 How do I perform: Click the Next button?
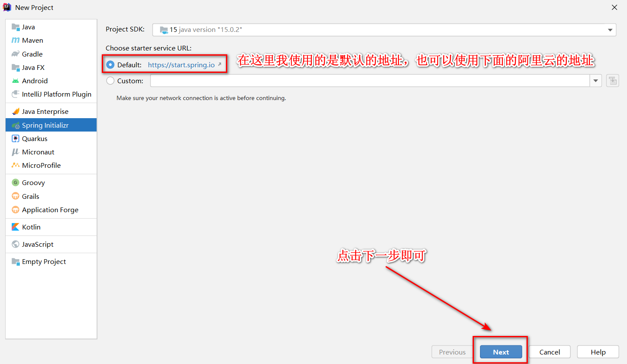point(501,352)
